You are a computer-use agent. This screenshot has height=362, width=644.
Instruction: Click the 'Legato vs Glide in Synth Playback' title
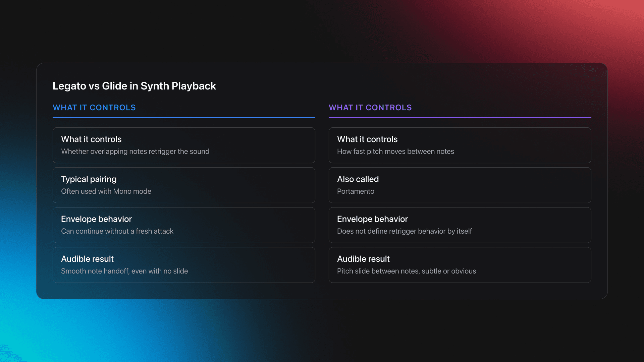[x=134, y=86]
